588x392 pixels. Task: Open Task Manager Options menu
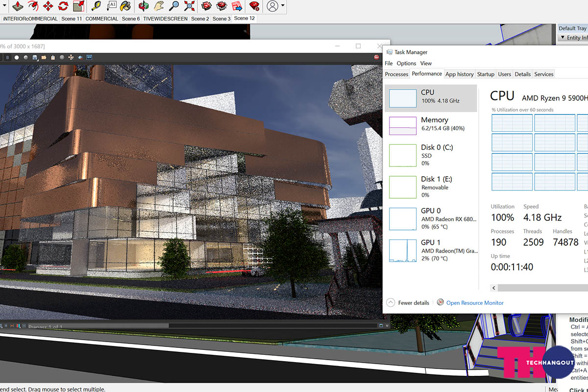pyautogui.click(x=406, y=63)
